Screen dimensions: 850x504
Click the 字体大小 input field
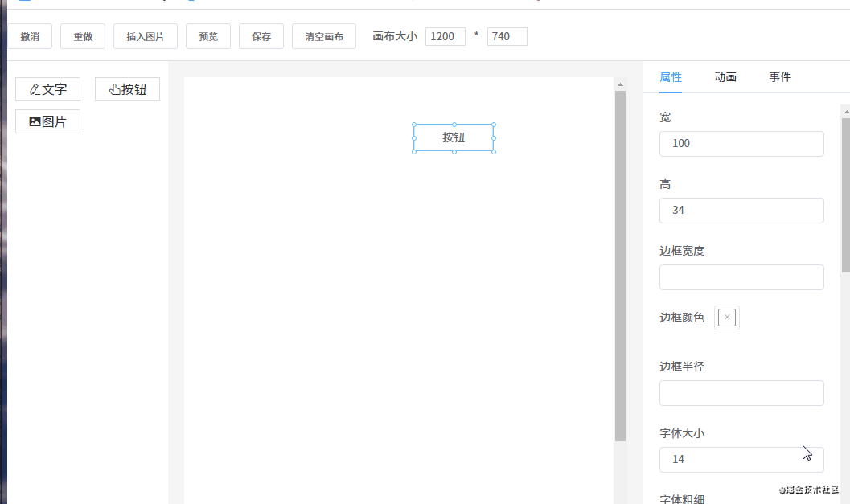pos(741,460)
